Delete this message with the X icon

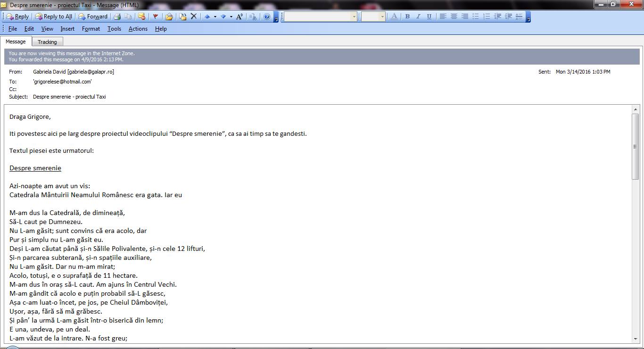tap(193, 17)
